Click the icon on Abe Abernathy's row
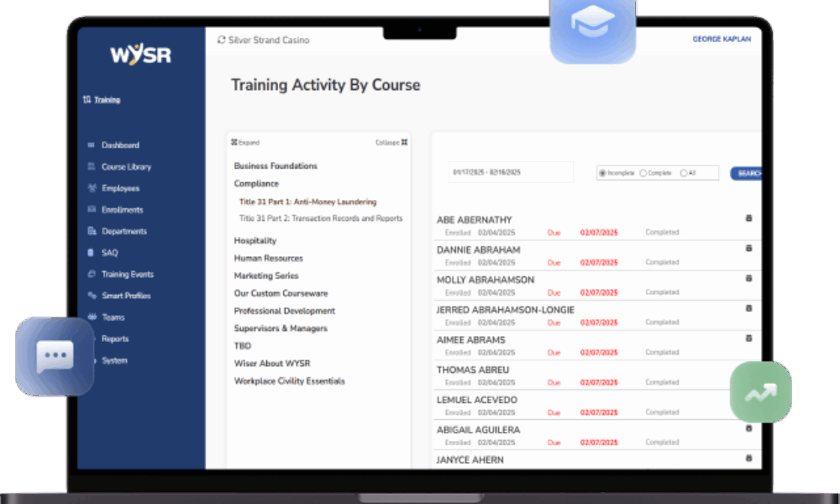The height and width of the screenshot is (504, 840). [748, 218]
